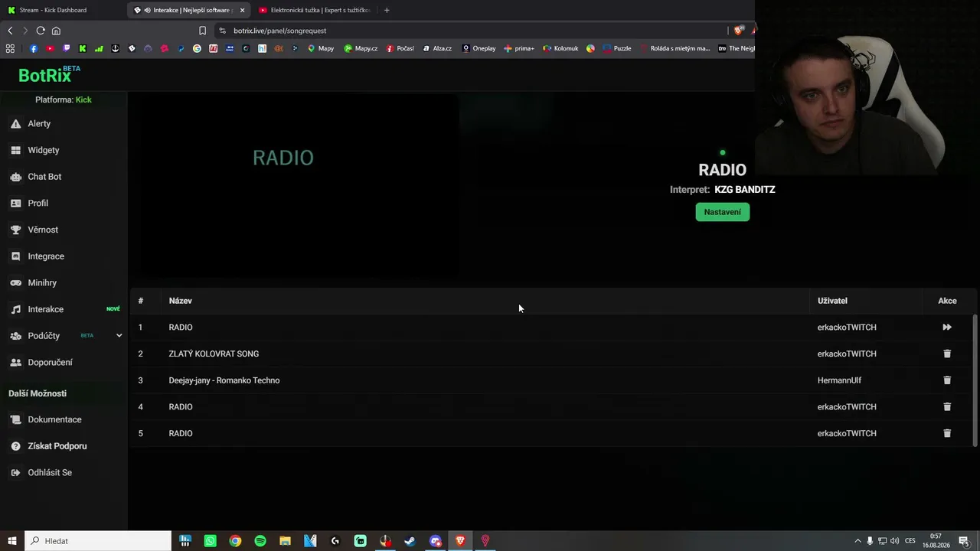
Task: Delete ZLATÝ KOLOVRAT SONG from the queue
Action: point(947,354)
